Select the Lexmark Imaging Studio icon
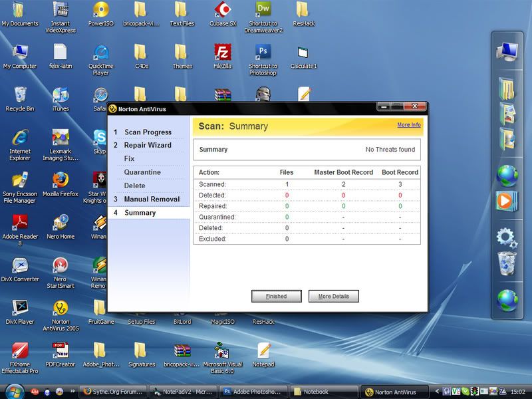This screenshot has height=399, width=532. 61,144
